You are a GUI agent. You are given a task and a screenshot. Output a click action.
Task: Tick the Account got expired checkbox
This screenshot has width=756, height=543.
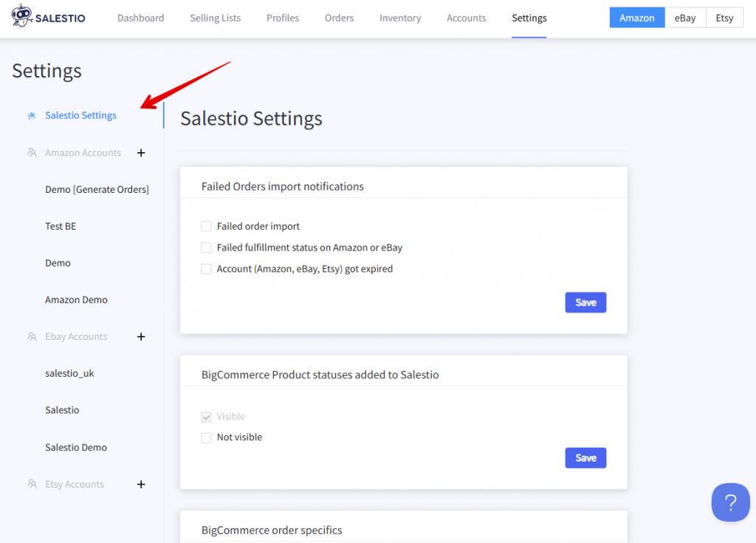pyautogui.click(x=207, y=269)
